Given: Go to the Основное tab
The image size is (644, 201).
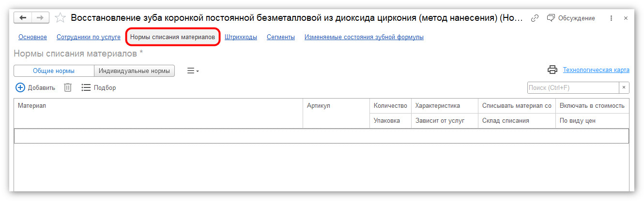Looking at the screenshot, I should (x=32, y=37).
